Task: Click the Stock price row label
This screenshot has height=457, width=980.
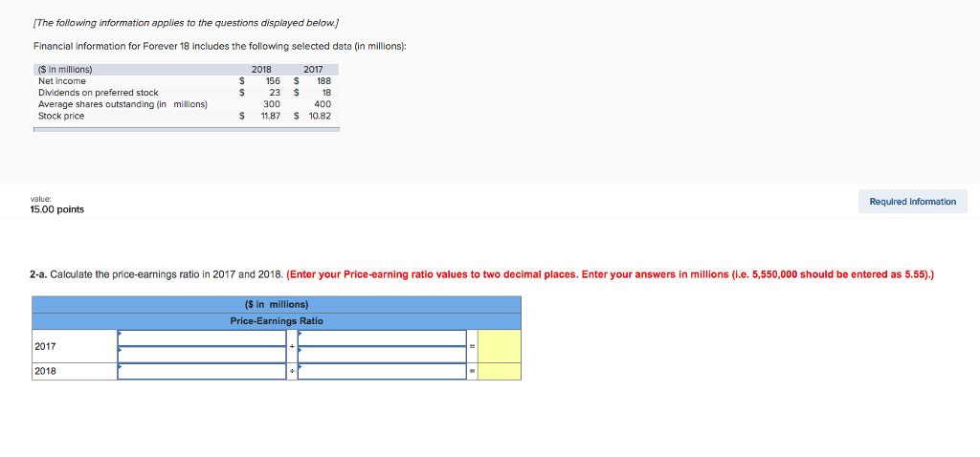Action: pos(61,116)
